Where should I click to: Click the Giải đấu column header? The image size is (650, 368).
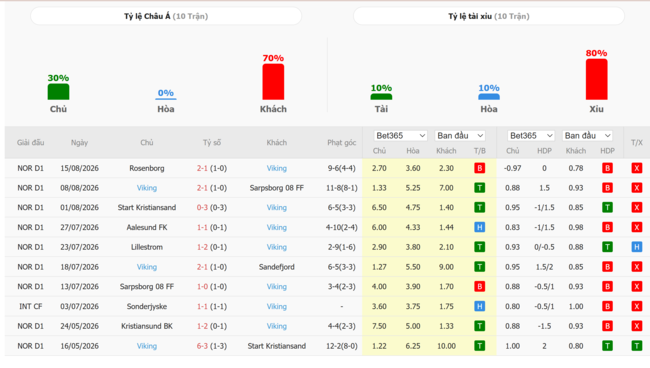coord(30,143)
